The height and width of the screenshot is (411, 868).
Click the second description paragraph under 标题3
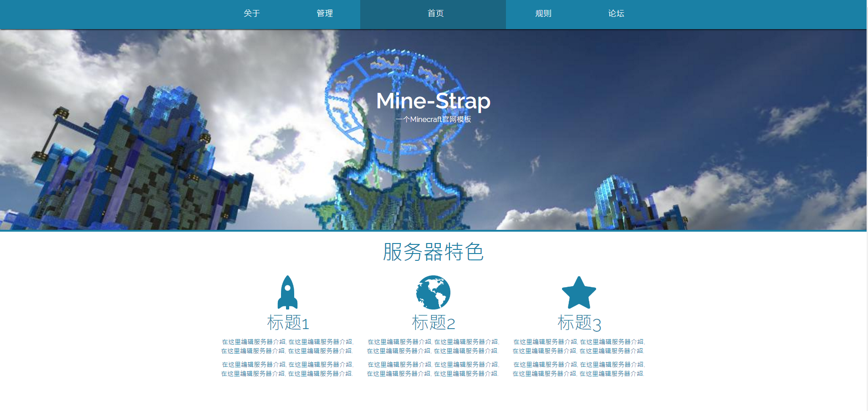(579, 369)
